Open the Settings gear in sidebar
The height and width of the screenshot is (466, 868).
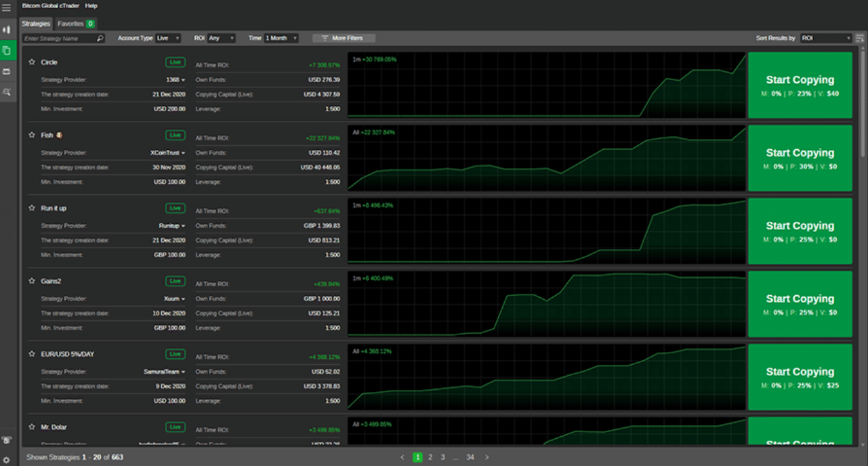7,460
